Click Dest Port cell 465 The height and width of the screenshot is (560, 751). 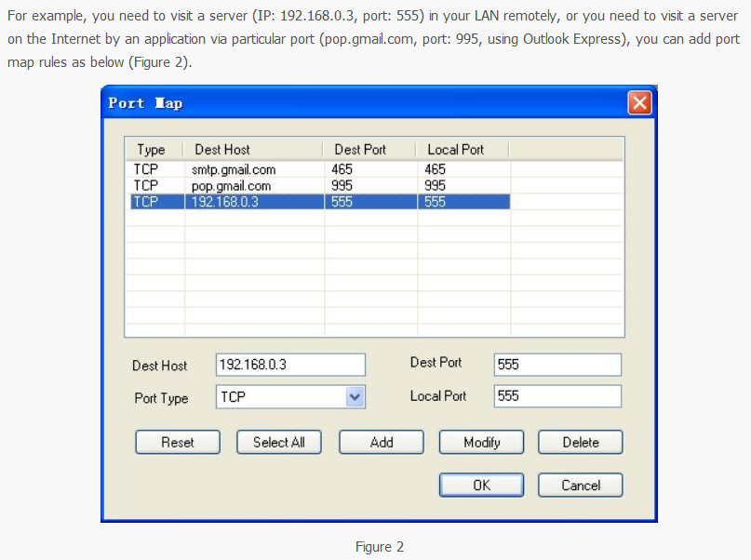pos(342,169)
